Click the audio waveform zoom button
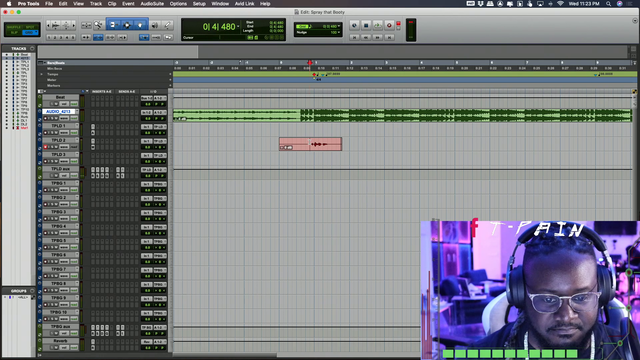The image size is (640, 360). click(56, 25)
